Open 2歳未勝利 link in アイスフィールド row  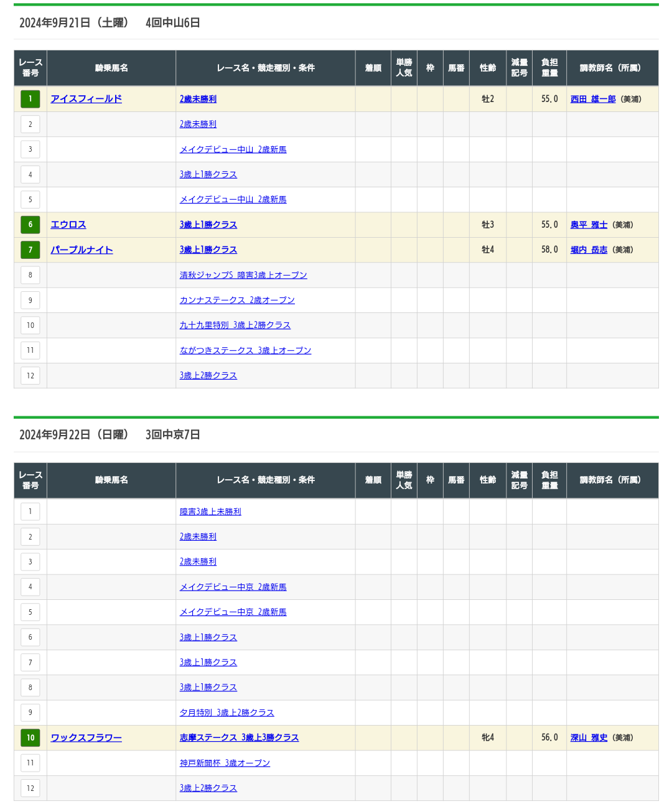tap(198, 99)
